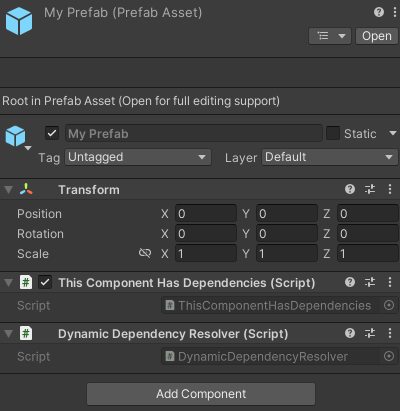This screenshot has height=411, width=400.
Task: Collapse the Transform component foldout
Action: [8, 190]
